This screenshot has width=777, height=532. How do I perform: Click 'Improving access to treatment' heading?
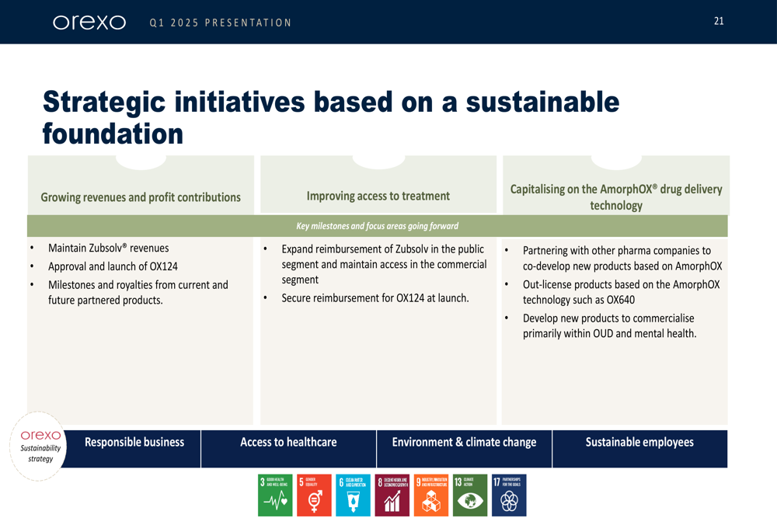[378, 196]
